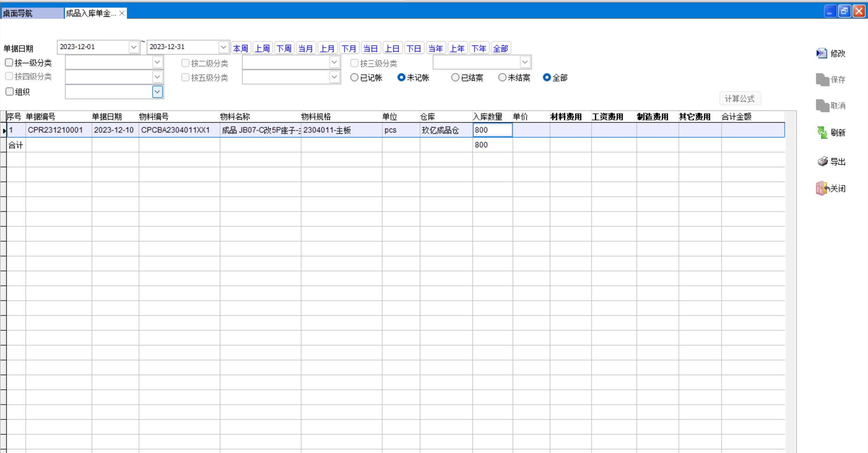The width and height of the screenshot is (868, 453).
Task: Check the 组织 checkbox
Action: [x=9, y=92]
